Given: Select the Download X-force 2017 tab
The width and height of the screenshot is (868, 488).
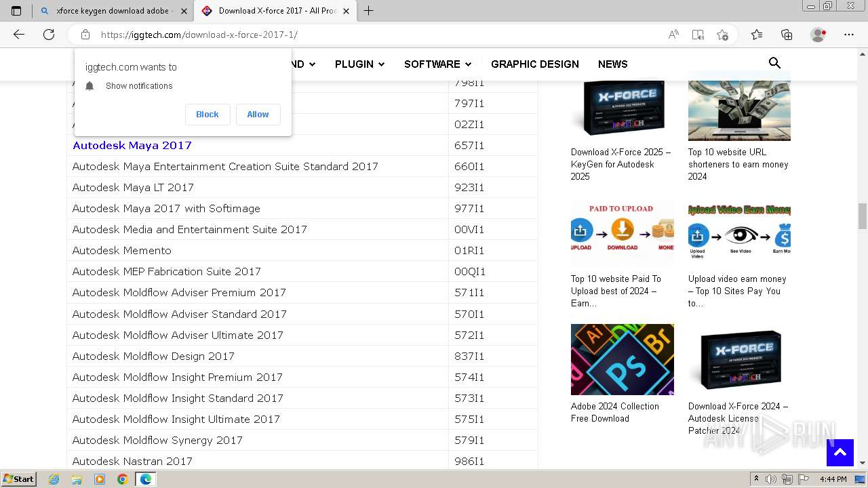Looking at the screenshot, I should point(275,11).
